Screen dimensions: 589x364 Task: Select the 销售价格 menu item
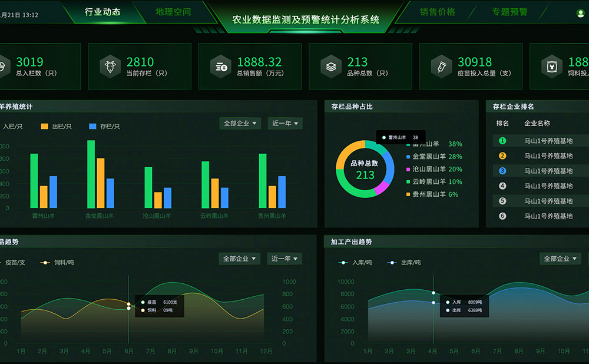[438, 11]
